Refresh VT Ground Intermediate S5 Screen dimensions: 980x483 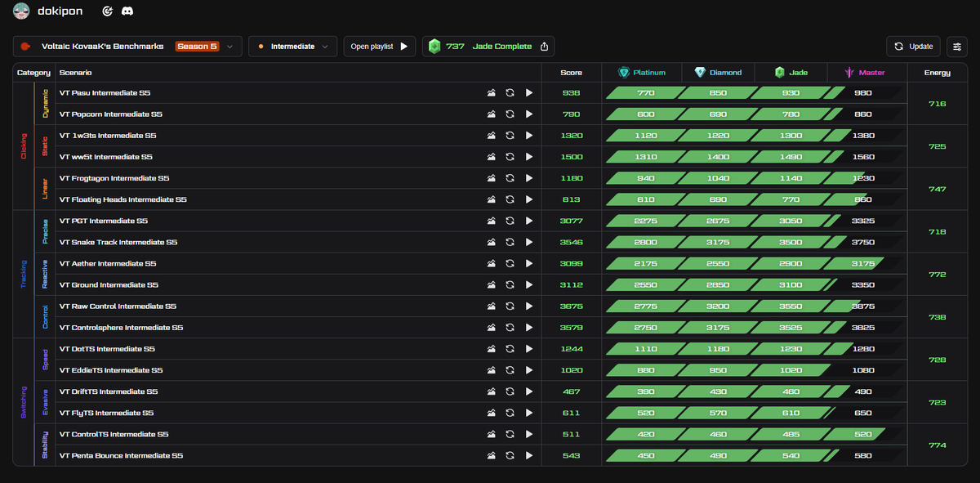pos(510,285)
